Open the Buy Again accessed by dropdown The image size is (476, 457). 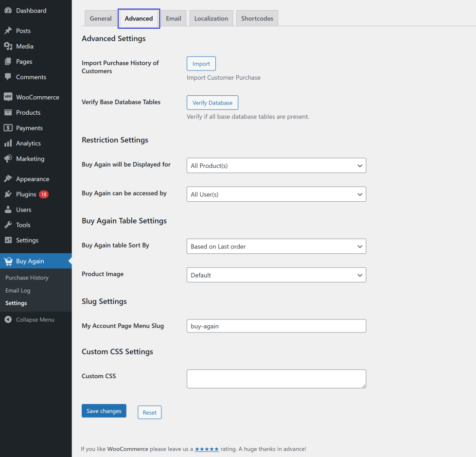pyautogui.click(x=276, y=194)
